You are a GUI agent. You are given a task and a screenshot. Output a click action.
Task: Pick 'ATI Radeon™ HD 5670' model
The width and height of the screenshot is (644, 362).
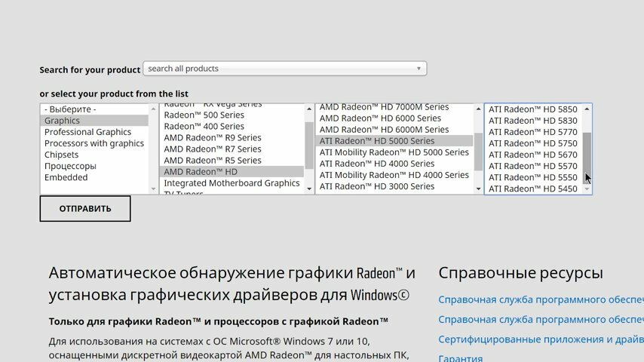coord(533,155)
